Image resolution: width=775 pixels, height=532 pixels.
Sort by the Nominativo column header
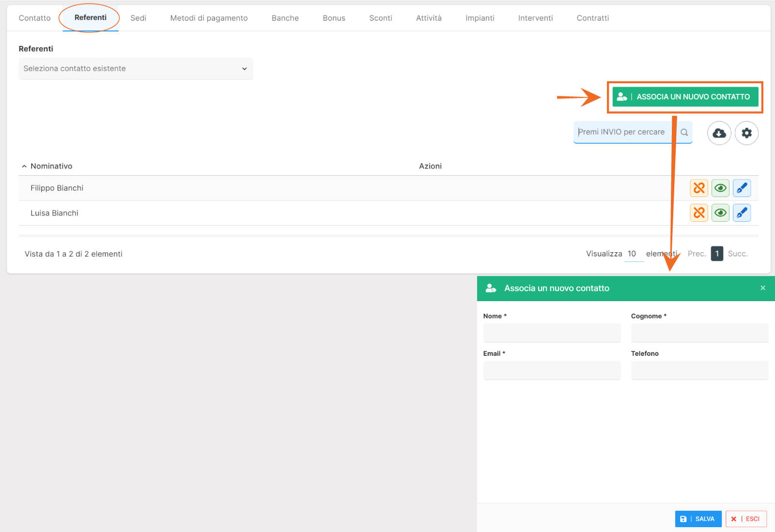click(51, 166)
